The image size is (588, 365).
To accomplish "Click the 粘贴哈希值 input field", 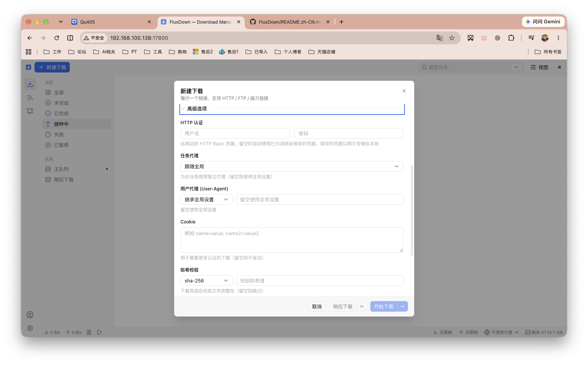I will coord(320,281).
